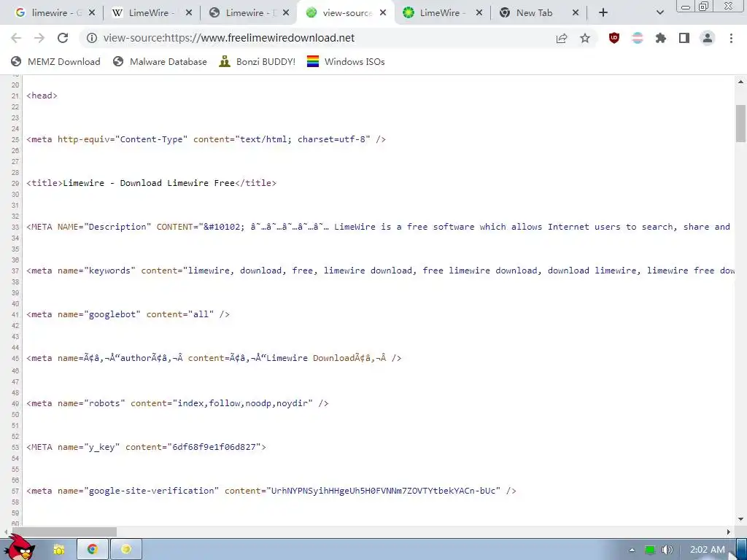
Task: Toggle the side panel
Action: pos(684,38)
